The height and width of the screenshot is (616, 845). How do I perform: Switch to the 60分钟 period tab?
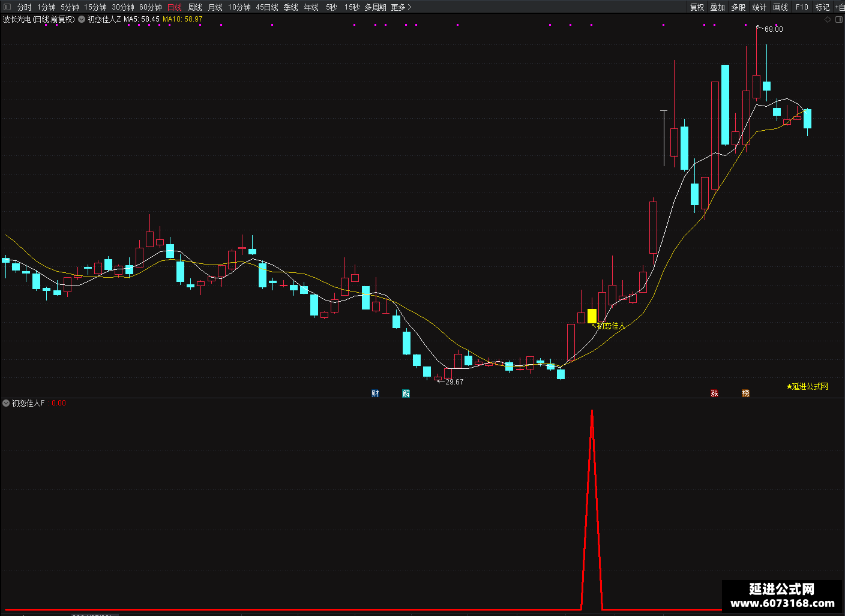pos(151,7)
